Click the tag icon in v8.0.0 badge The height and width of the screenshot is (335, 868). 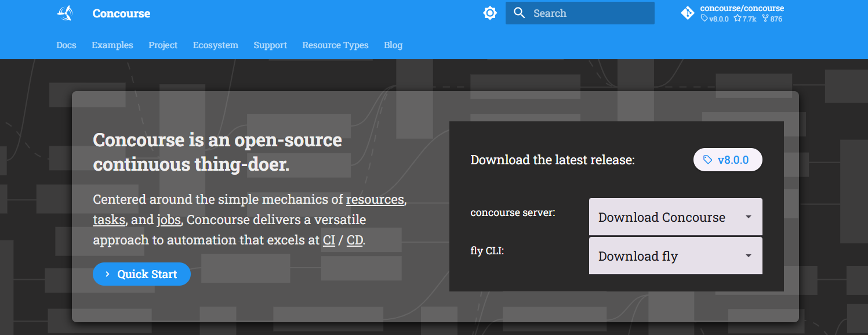click(707, 160)
